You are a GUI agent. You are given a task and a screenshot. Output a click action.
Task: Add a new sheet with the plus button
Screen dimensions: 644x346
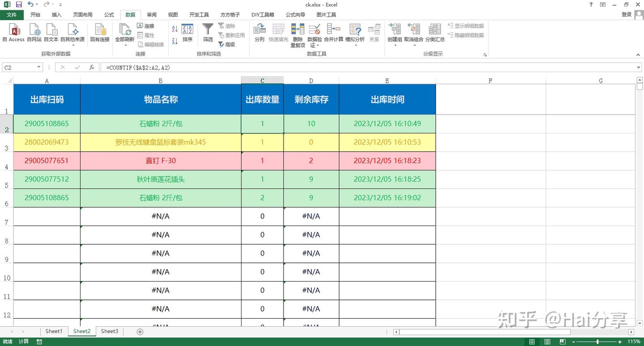(140, 331)
